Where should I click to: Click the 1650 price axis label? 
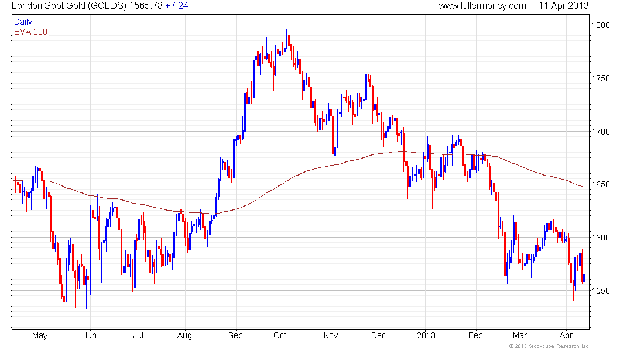[601, 184]
